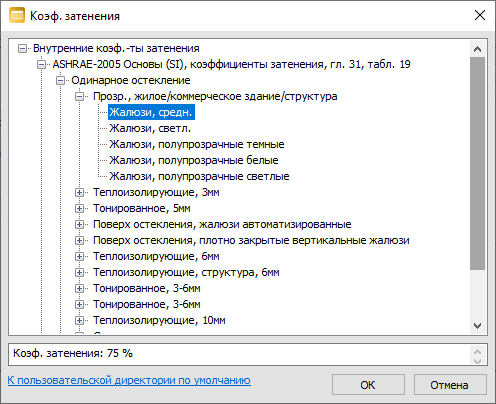Click the Коэф. затенения description field
Image resolution: width=496 pixels, height=404 pixels.
[248, 354]
